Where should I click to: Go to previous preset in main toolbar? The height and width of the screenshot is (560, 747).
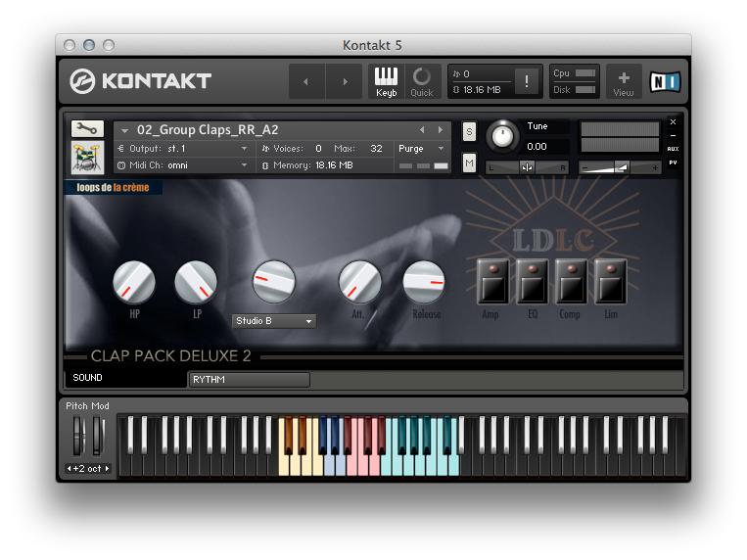click(306, 81)
